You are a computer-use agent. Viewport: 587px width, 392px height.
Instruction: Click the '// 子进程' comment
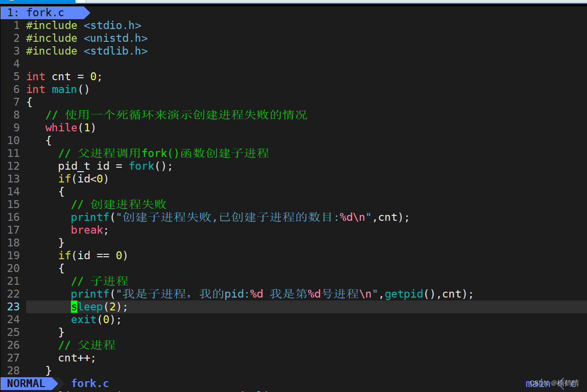click(99, 281)
